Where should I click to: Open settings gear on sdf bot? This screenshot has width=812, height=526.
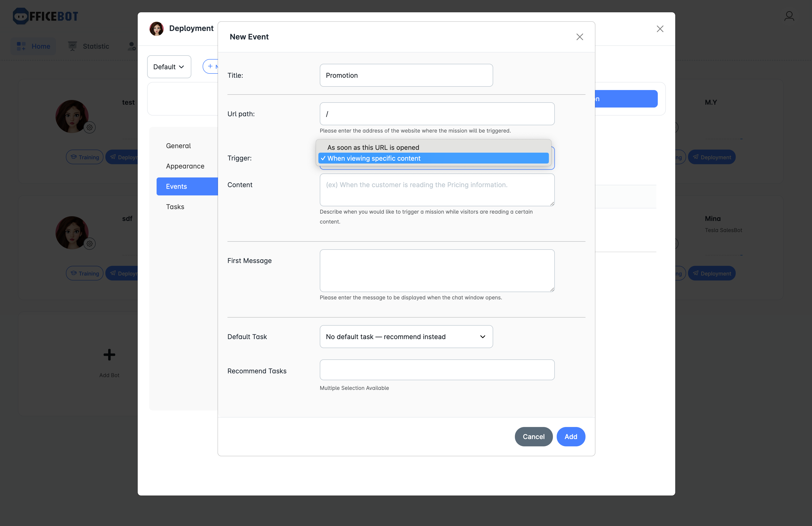click(90, 244)
